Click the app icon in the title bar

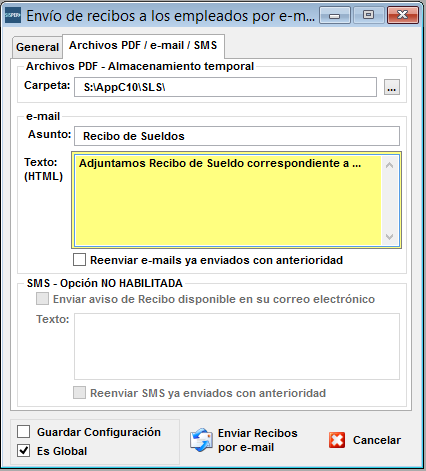[13, 15]
